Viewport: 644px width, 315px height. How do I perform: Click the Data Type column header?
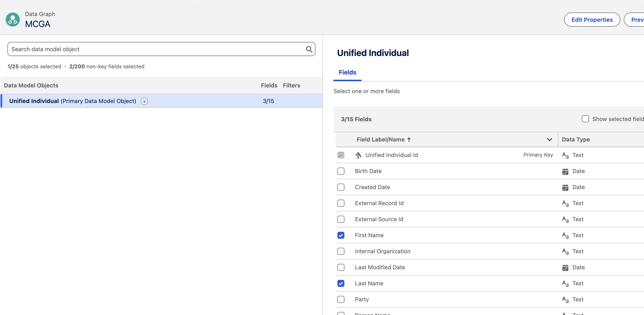[x=576, y=139]
